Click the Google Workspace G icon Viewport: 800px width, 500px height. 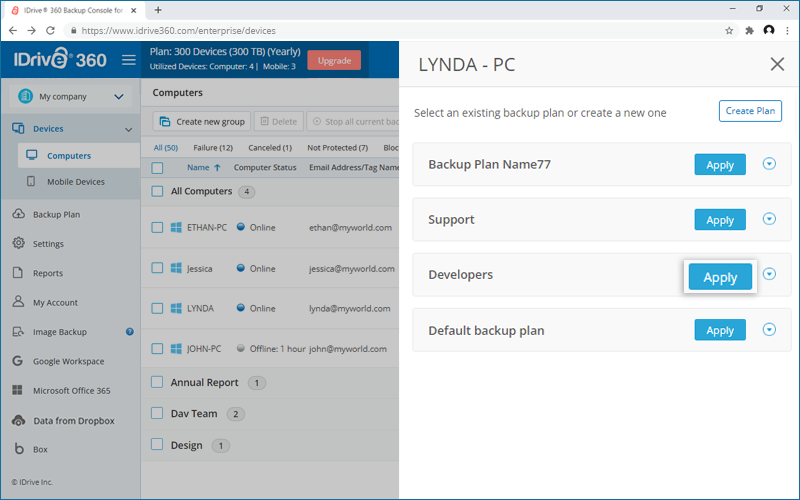[18, 361]
